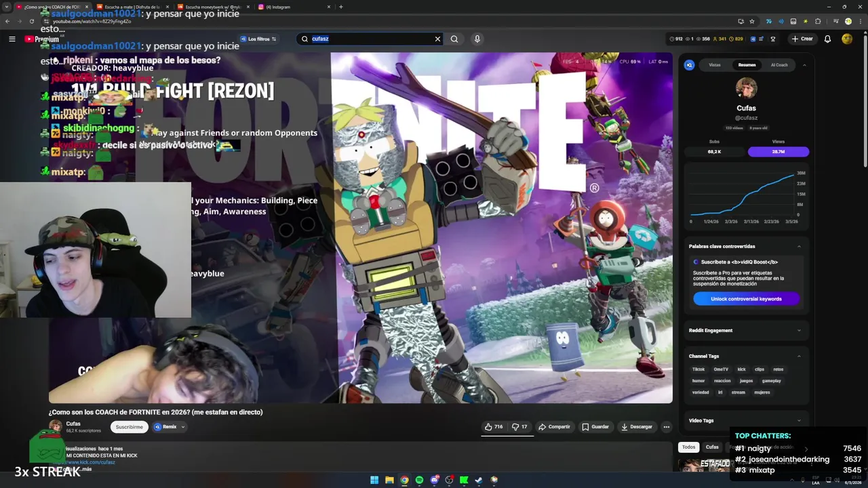Open the vidIQ list icon beside the trophy
Image resolution: width=868 pixels, height=488 pixels.
[762, 39]
